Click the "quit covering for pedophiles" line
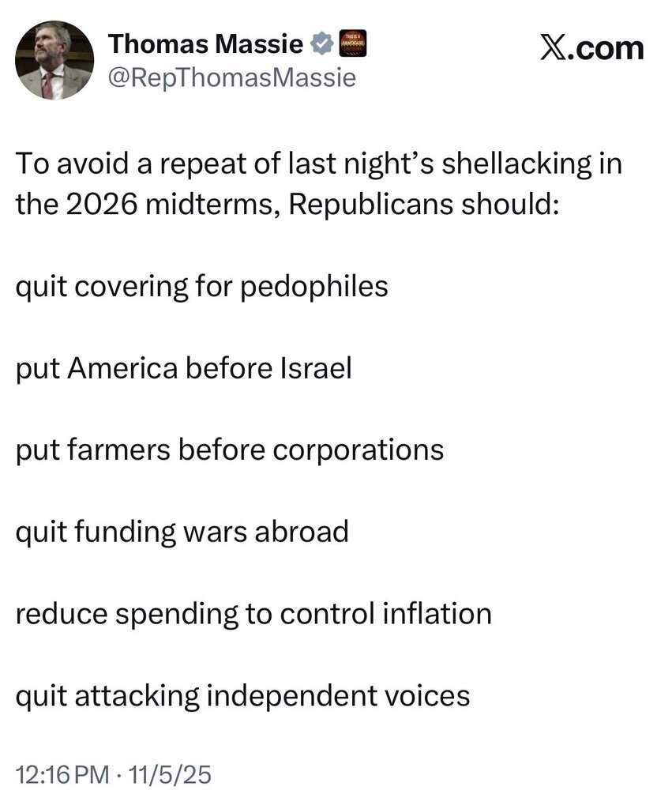The width and height of the screenshot is (672, 809). tap(201, 285)
